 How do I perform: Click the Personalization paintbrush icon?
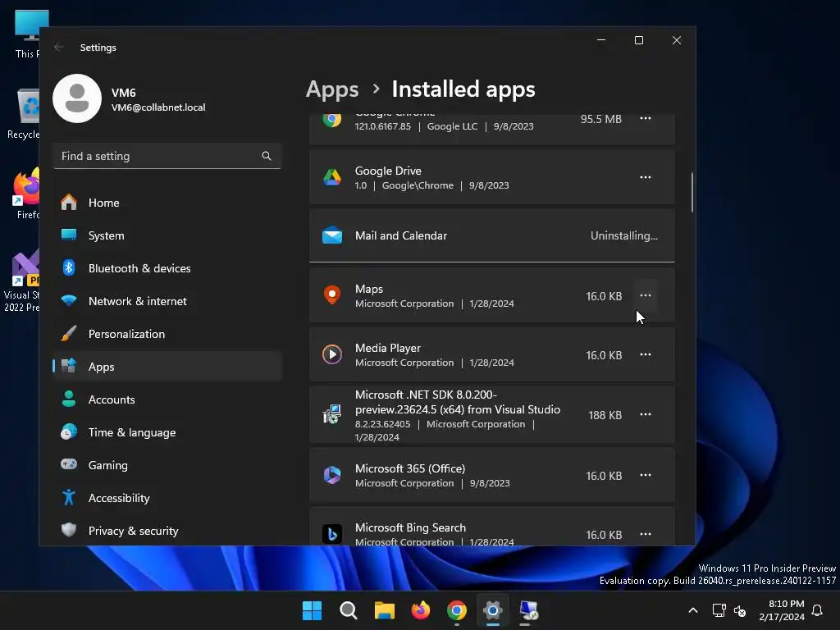(69, 333)
